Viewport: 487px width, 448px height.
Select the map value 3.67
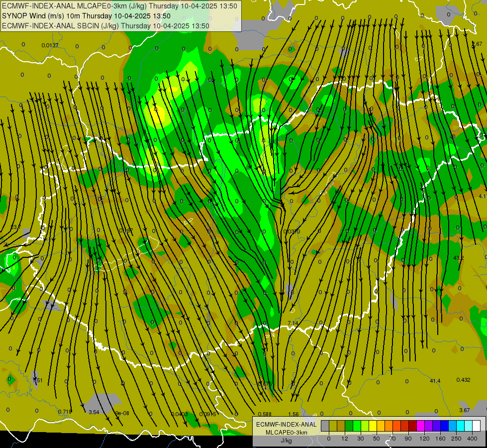click(465, 410)
